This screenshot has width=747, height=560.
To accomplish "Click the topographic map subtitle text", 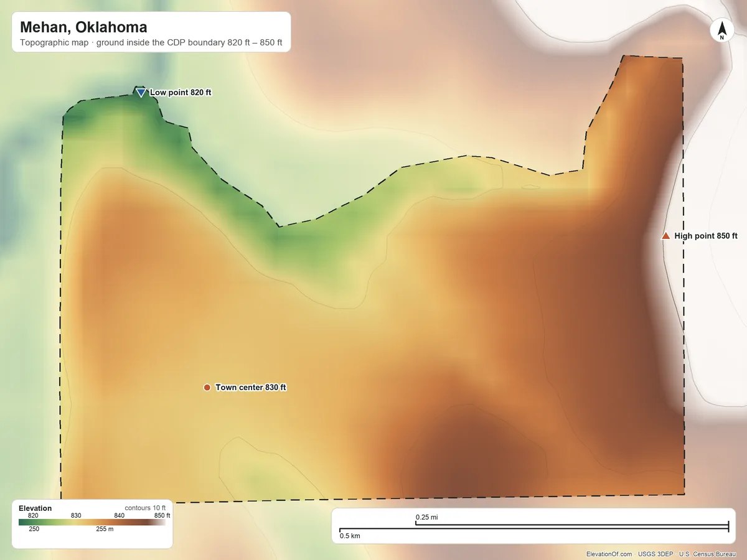I will point(151,44).
